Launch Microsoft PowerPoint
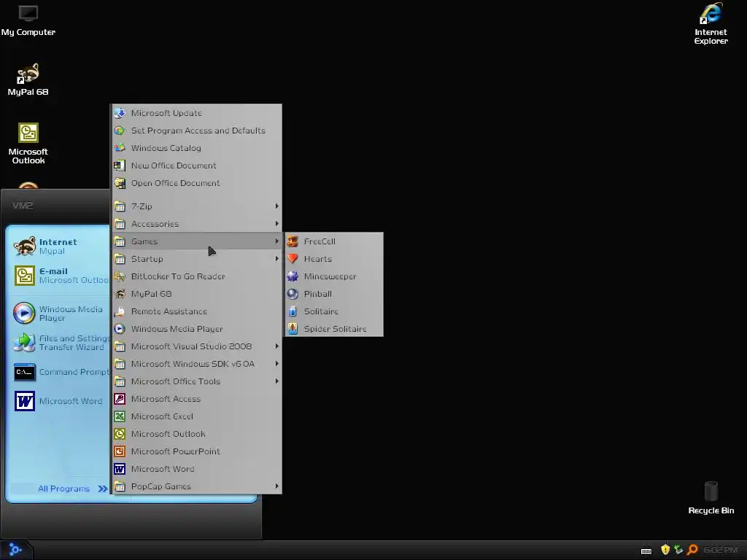 click(x=197, y=451)
